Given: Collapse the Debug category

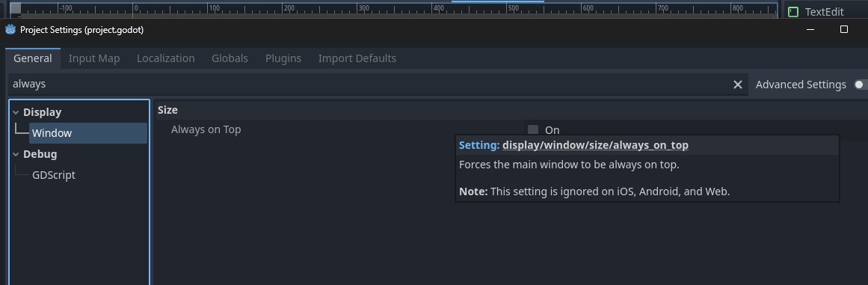Looking at the screenshot, I should point(16,154).
